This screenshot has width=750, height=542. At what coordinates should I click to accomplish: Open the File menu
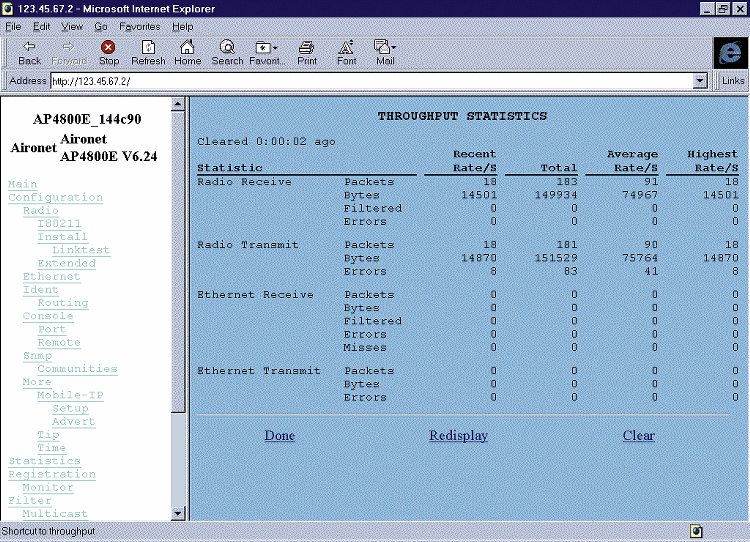pos(13,27)
